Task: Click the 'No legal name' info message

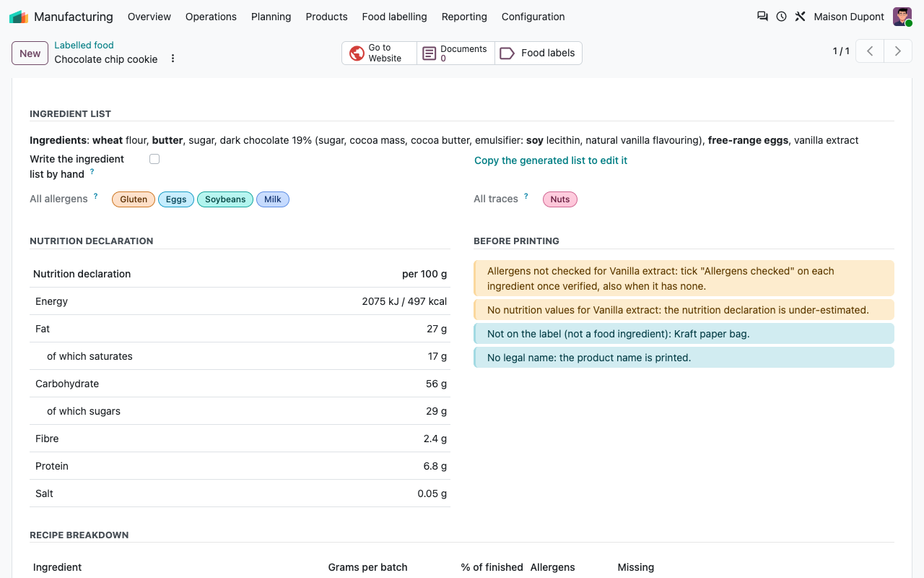Action: pyautogui.click(x=684, y=358)
